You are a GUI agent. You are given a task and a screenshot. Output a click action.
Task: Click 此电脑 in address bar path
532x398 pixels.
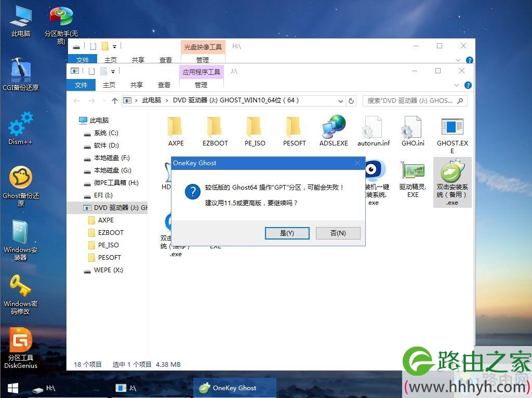[151, 100]
